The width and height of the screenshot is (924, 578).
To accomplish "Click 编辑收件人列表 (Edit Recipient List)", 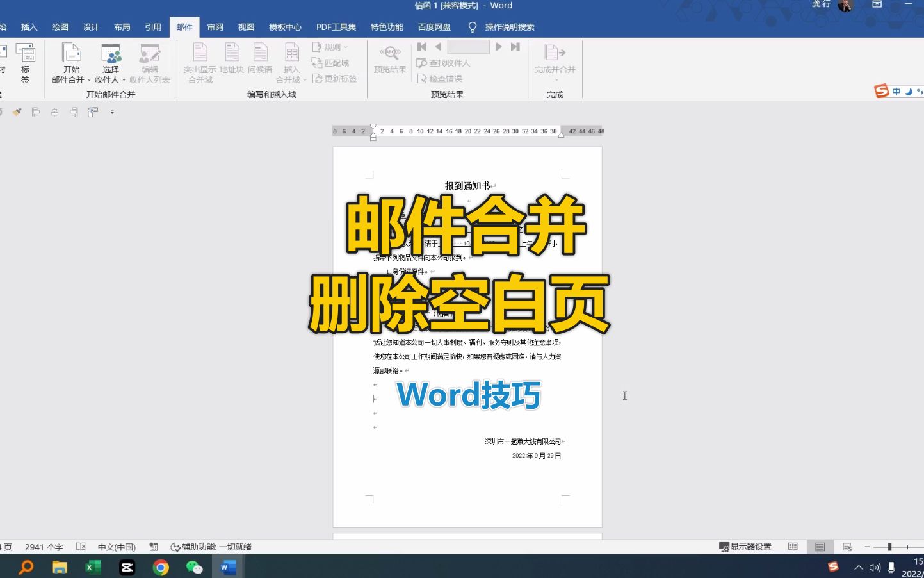I will pyautogui.click(x=150, y=63).
